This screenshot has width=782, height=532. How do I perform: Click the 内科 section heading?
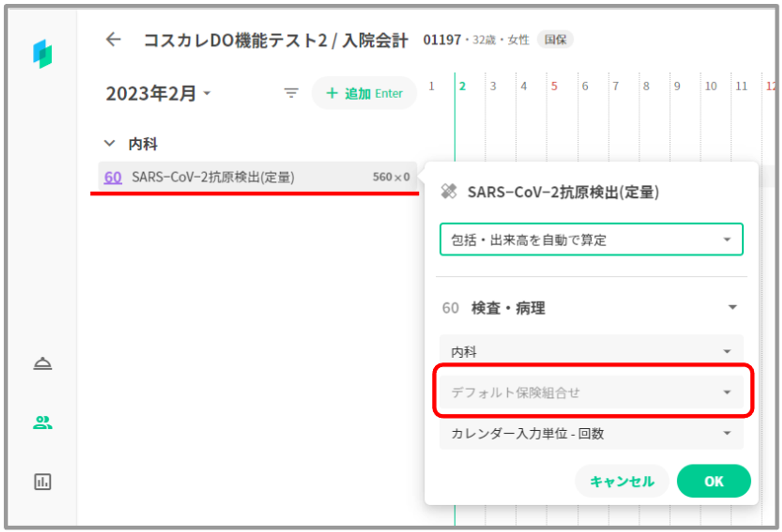point(143,144)
